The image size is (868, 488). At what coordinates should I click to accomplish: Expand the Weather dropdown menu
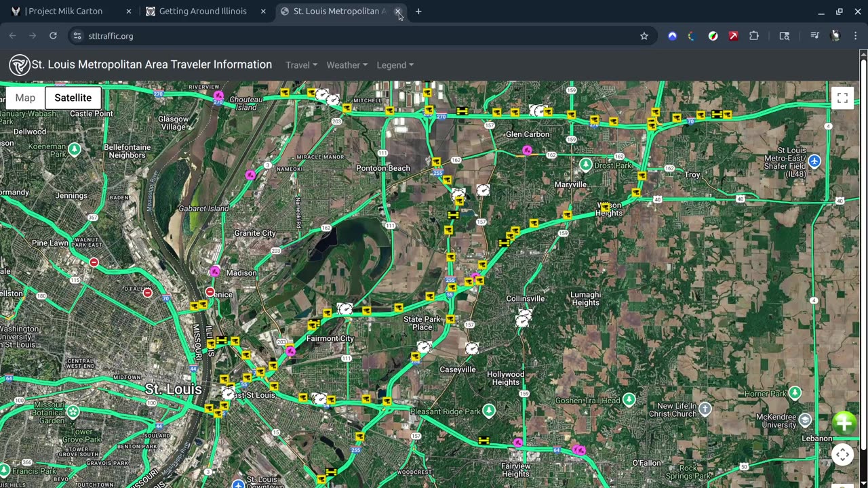[x=347, y=65]
